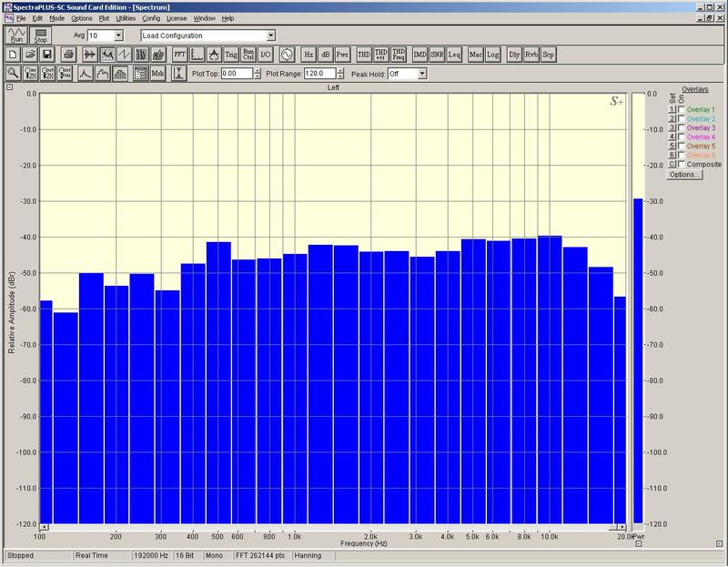
Task: Turn on the Overlay 3 checkbox
Action: (681, 128)
